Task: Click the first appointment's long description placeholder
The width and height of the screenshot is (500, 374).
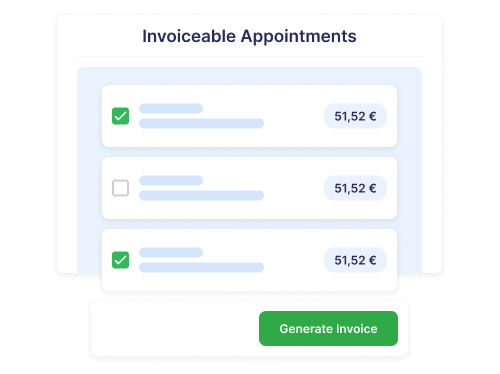Action: point(201,123)
